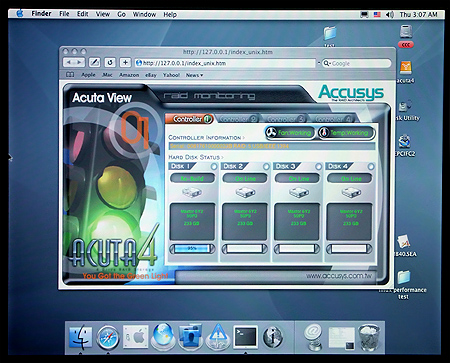The height and width of the screenshot is (363, 450).
Task: Select the T840.SEA file on desktop
Action: 404,242
